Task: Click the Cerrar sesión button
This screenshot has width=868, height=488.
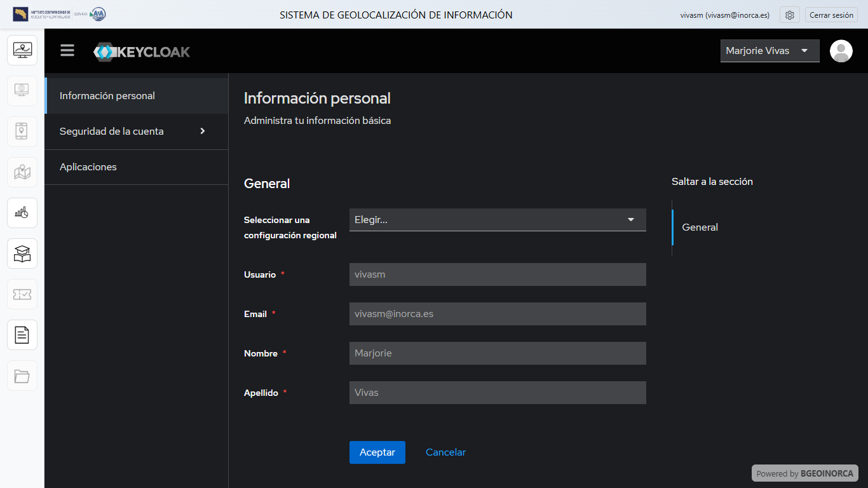Action: coord(831,15)
